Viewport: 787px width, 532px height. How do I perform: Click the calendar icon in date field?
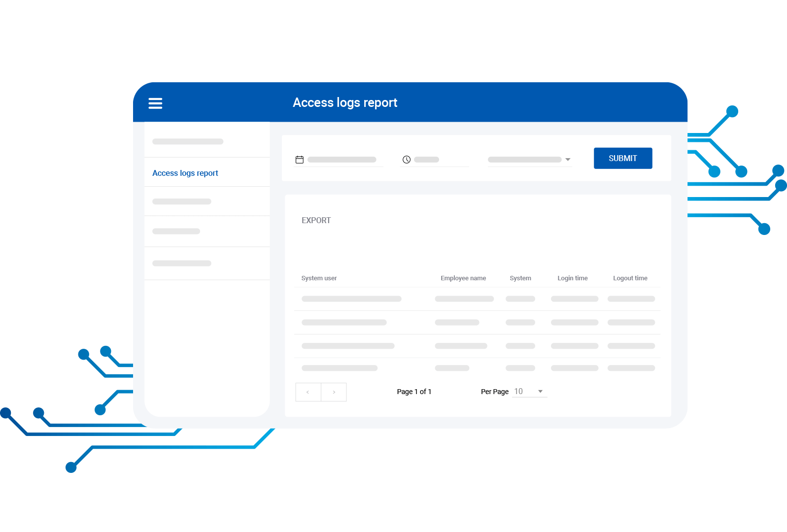coord(299,160)
